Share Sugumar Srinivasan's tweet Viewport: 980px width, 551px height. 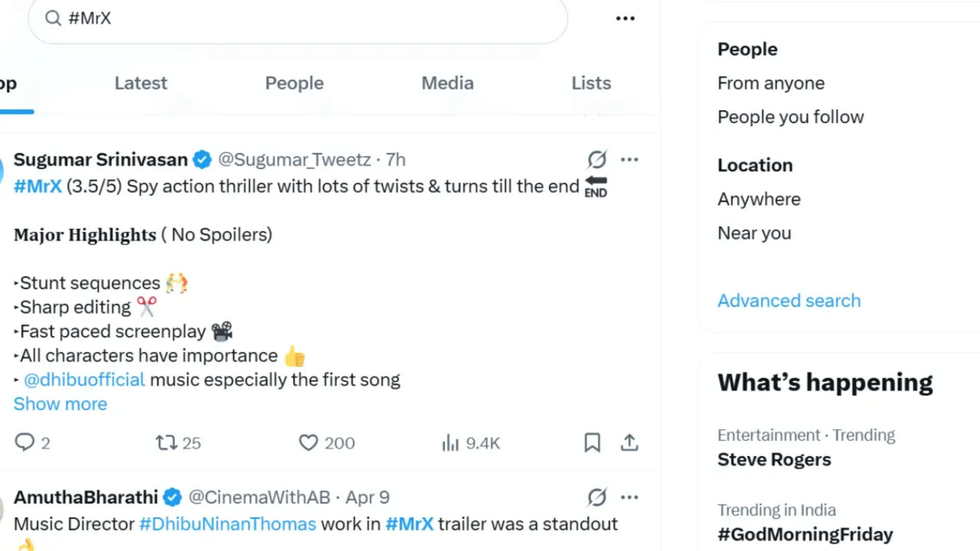(629, 442)
